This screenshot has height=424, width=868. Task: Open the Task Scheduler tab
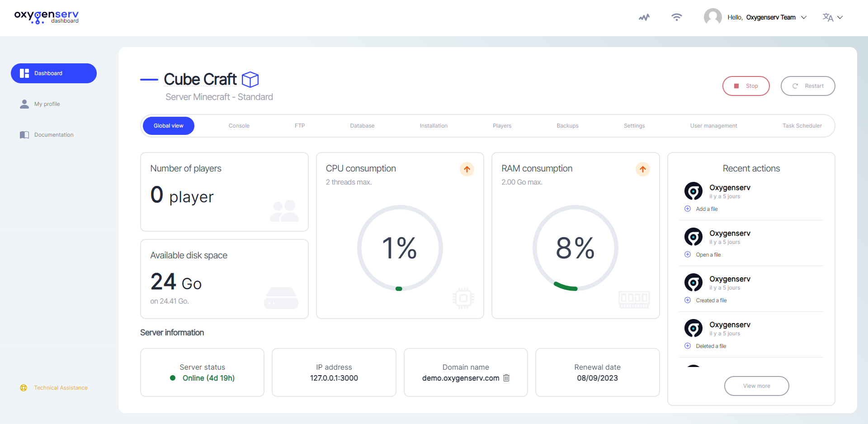(802, 126)
